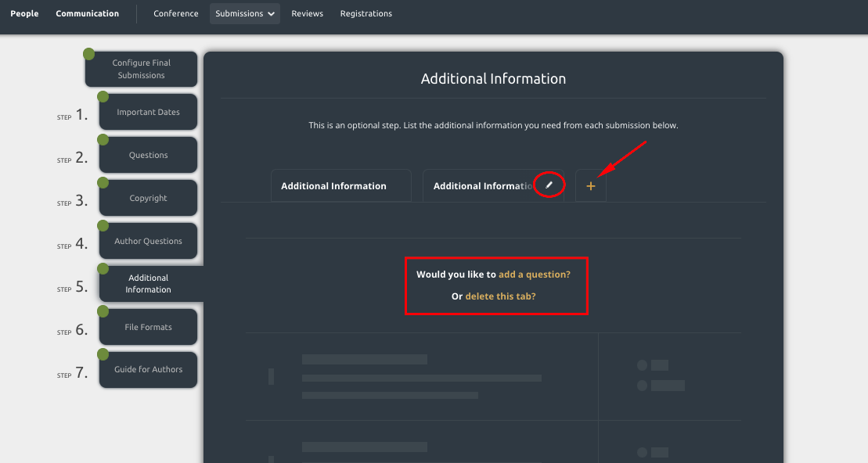Go to the Conference section
Screen dimensions: 868x463
pyautogui.click(x=176, y=13)
